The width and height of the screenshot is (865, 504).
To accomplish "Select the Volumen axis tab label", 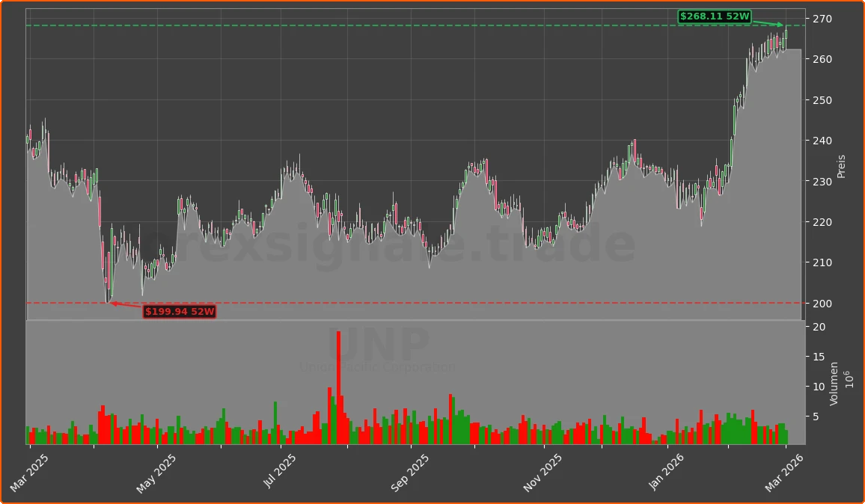I will coord(833,384).
